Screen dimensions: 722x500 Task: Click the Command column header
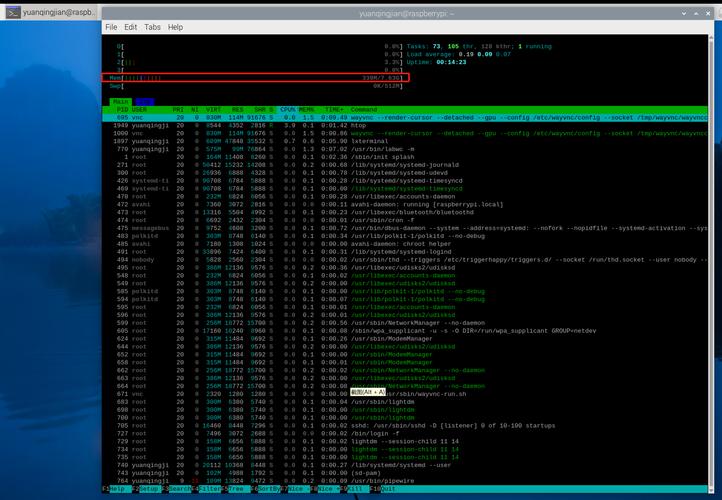pyautogui.click(x=364, y=109)
